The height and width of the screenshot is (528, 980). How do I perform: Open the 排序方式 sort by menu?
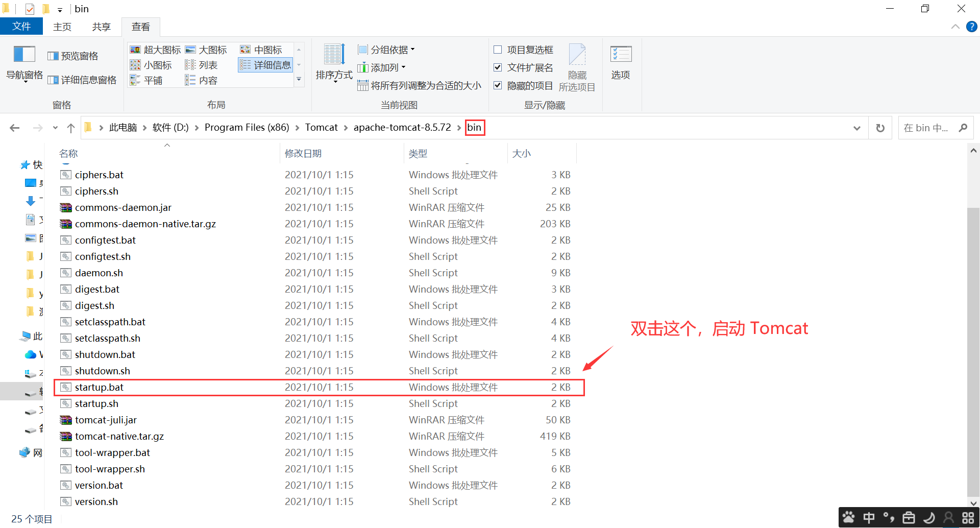[334, 63]
